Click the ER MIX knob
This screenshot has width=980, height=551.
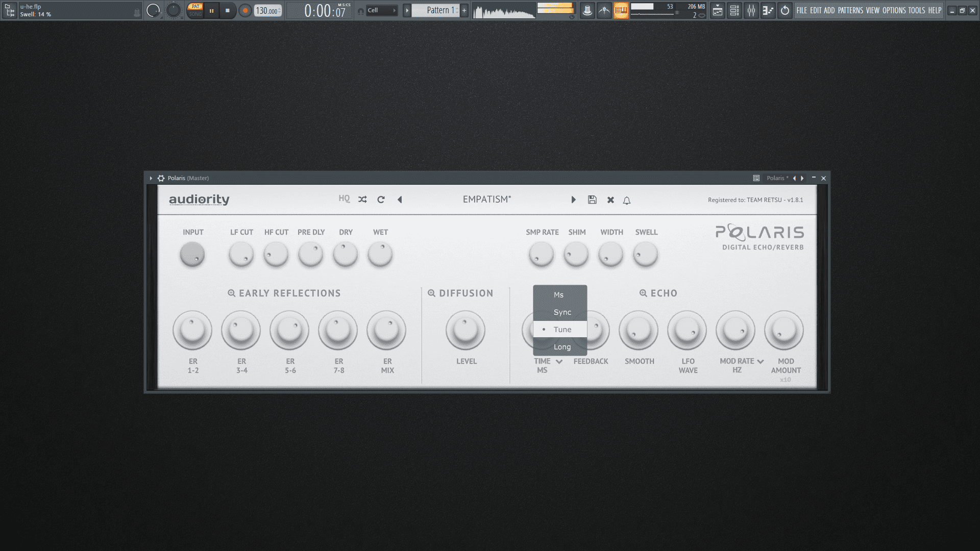[386, 330]
